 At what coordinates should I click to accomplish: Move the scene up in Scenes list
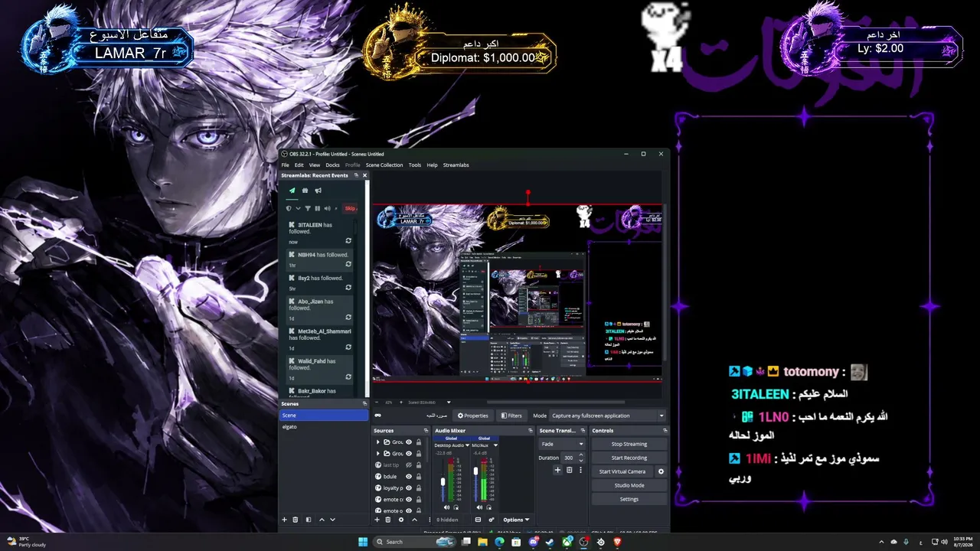(322, 520)
